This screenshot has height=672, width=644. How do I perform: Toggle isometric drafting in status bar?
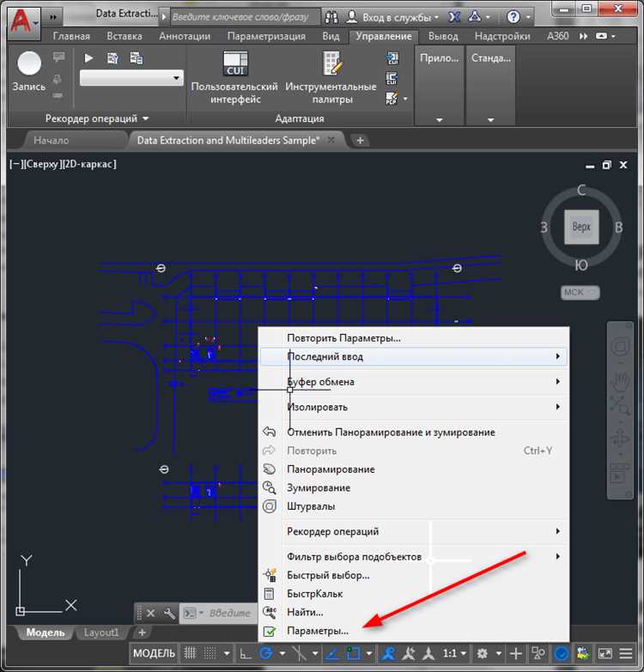[x=300, y=653]
